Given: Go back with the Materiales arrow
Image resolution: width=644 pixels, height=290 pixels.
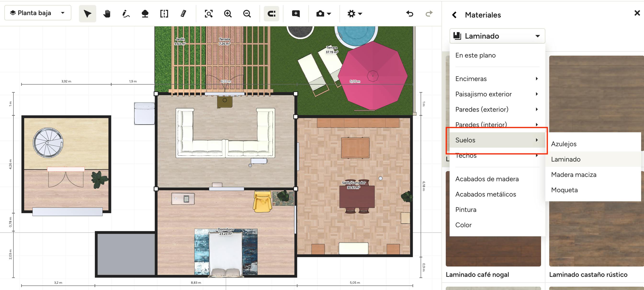Looking at the screenshot, I should click(454, 15).
